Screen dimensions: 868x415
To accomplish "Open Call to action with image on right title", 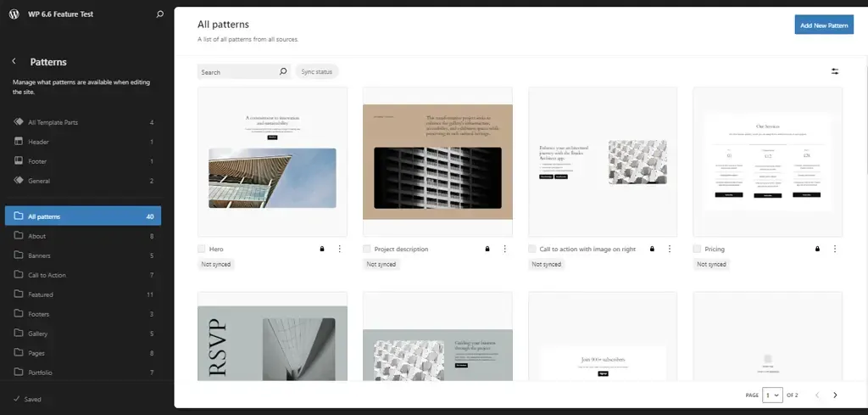I will (588, 249).
